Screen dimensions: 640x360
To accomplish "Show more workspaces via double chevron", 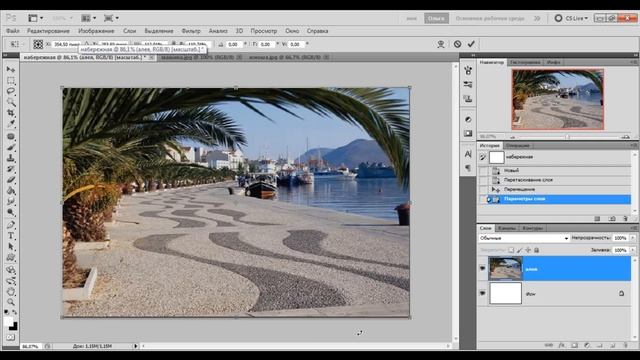I will tap(537, 18).
